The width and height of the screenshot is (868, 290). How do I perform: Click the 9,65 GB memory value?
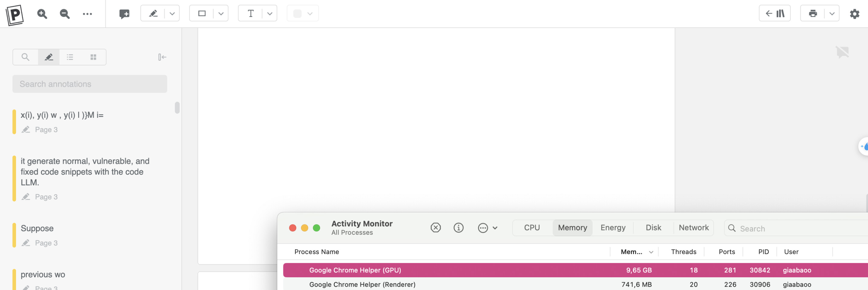[x=638, y=270]
